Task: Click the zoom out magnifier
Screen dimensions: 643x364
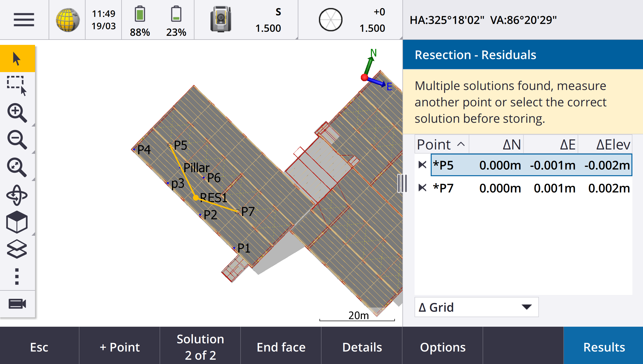Action: [x=17, y=140]
